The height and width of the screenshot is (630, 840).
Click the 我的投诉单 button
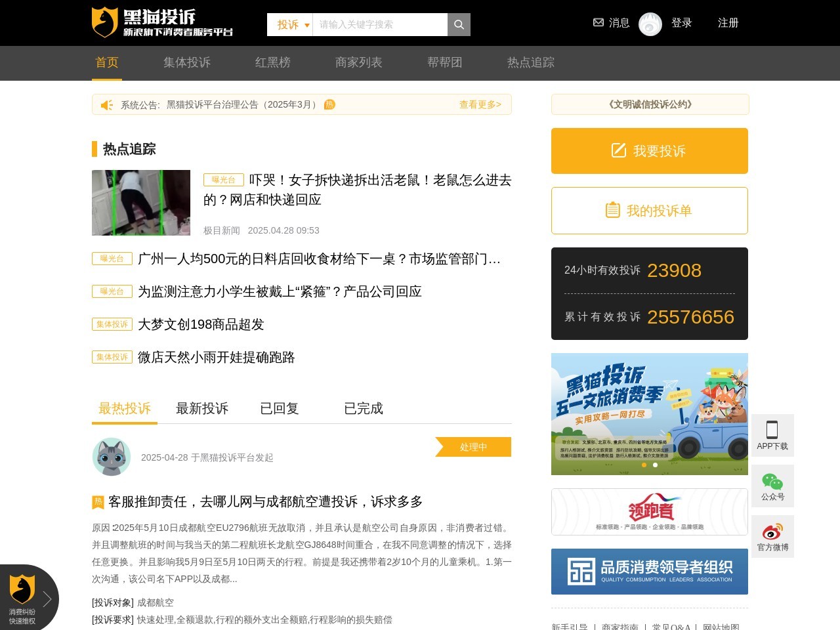click(650, 211)
